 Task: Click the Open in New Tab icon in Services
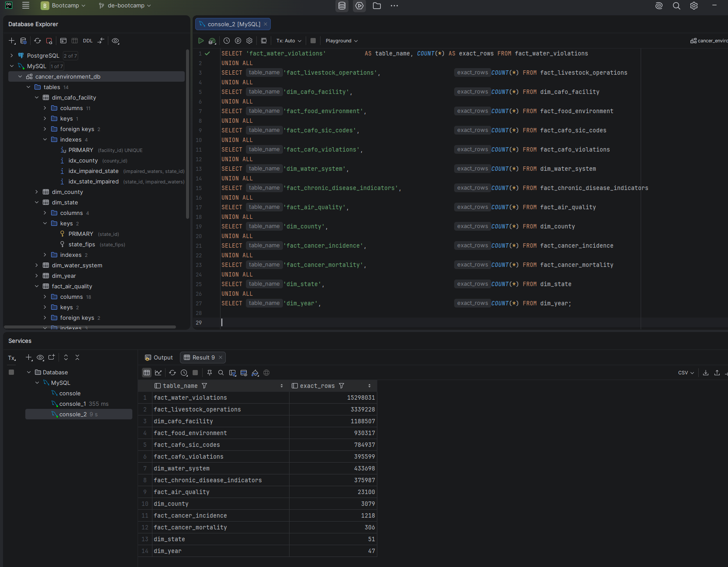pos(52,357)
